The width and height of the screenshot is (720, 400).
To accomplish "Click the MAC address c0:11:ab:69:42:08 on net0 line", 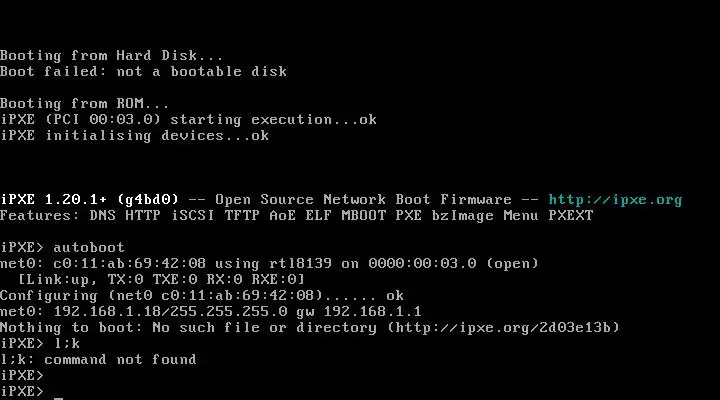I will pyautogui.click(x=129, y=264).
